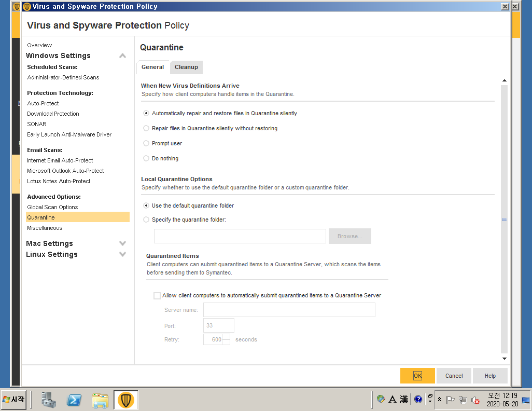532x411 pixels.
Task: Click the Cancel button
Action: (x=454, y=376)
